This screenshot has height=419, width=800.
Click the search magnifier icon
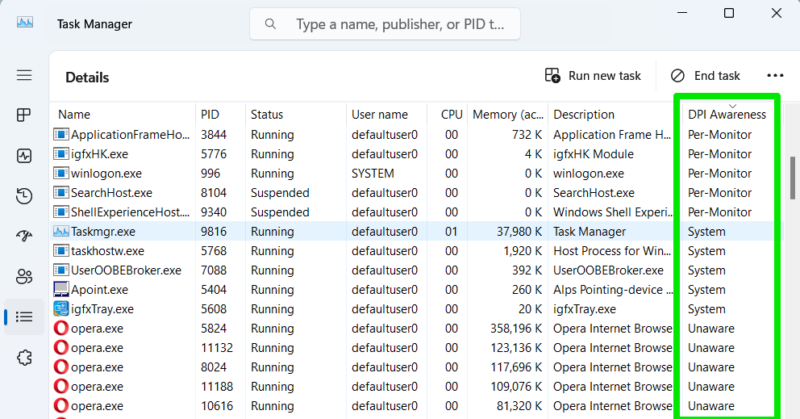click(x=270, y=24)
